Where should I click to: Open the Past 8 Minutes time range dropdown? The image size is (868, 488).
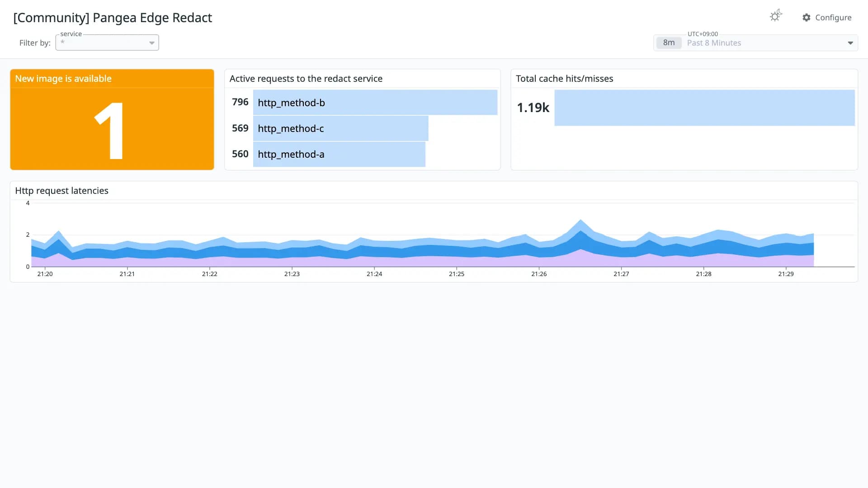(755, 43)
